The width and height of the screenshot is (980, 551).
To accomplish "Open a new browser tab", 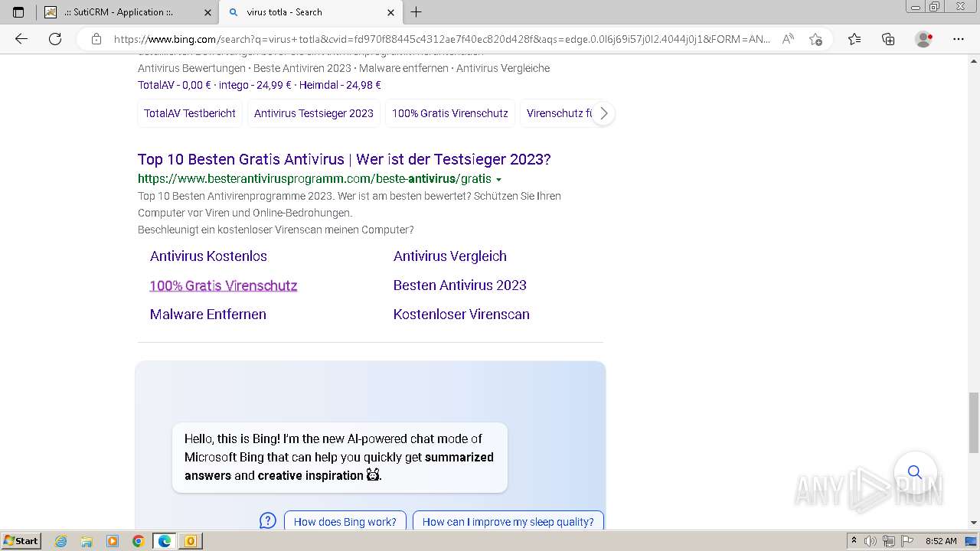I will tap(416, 12).
